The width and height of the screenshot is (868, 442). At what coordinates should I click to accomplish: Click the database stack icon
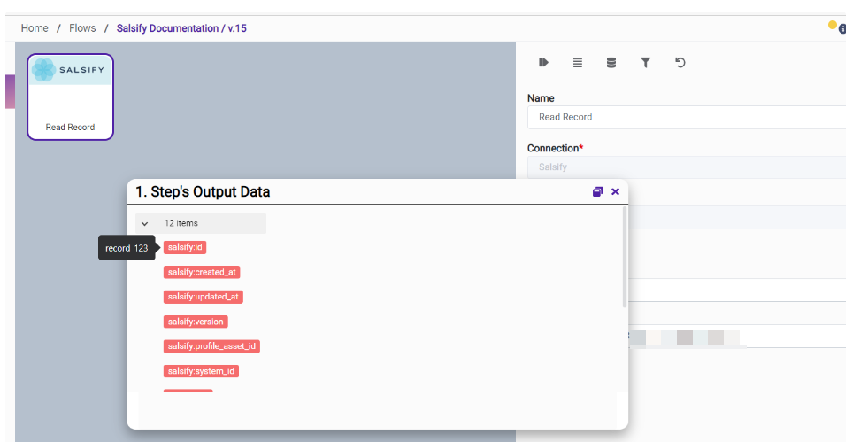click(611, 63)
